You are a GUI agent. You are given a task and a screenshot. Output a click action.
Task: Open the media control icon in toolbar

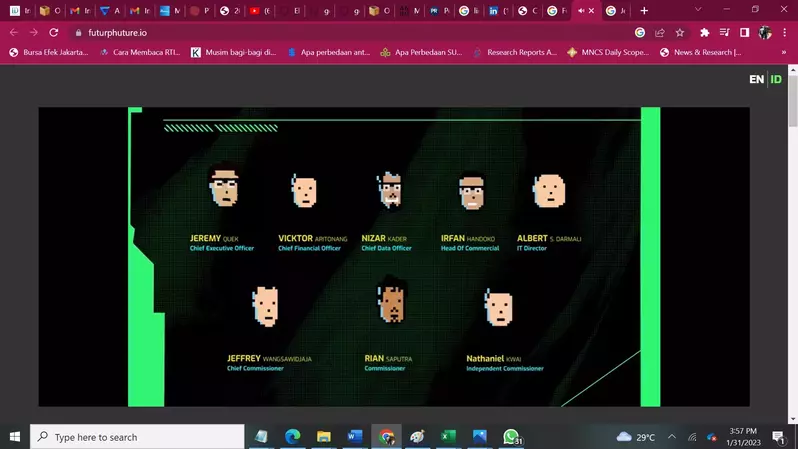point(724,33)
